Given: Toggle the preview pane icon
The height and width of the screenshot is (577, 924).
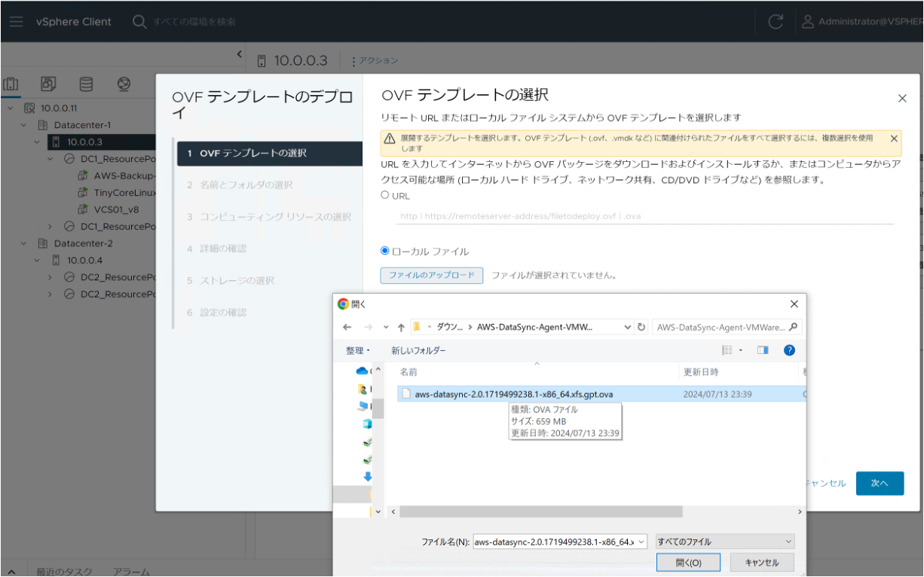Looking at the screenshot, I should [763, 350].
